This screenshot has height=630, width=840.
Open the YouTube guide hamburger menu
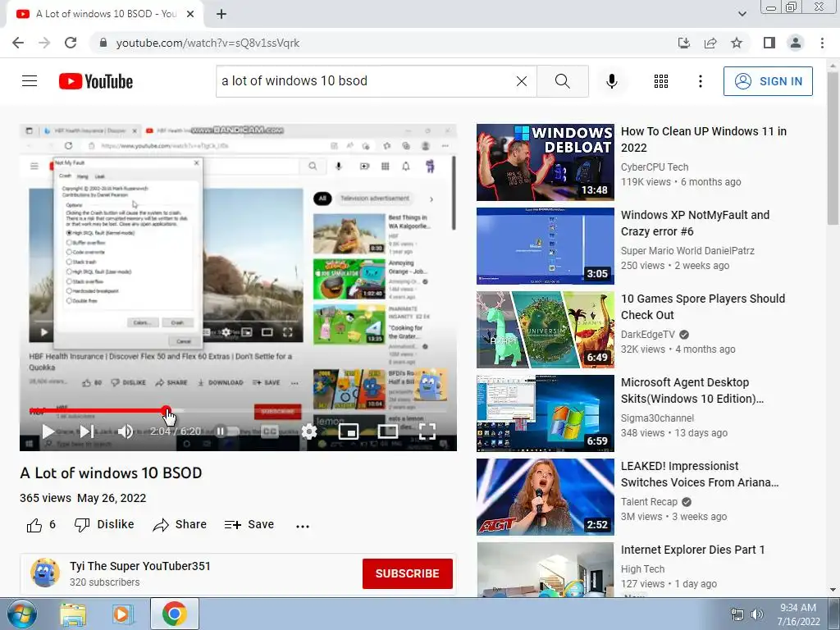(30, 81)
